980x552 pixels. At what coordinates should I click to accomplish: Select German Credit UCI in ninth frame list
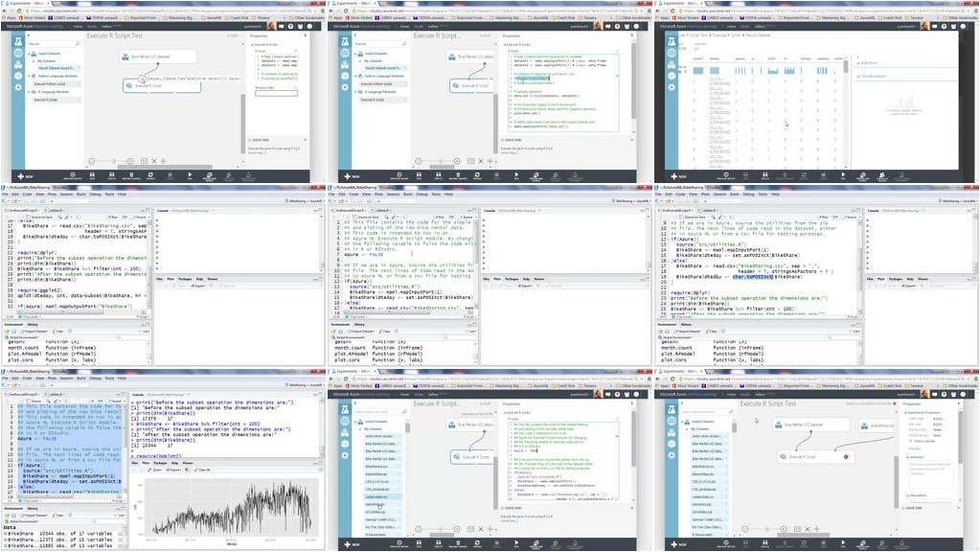coord(710,519)
